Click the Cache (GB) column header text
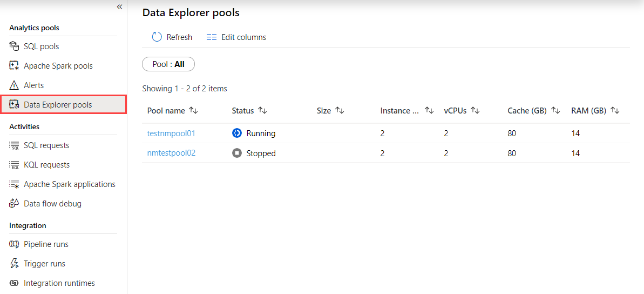644x294 pixels. point(527,111)
